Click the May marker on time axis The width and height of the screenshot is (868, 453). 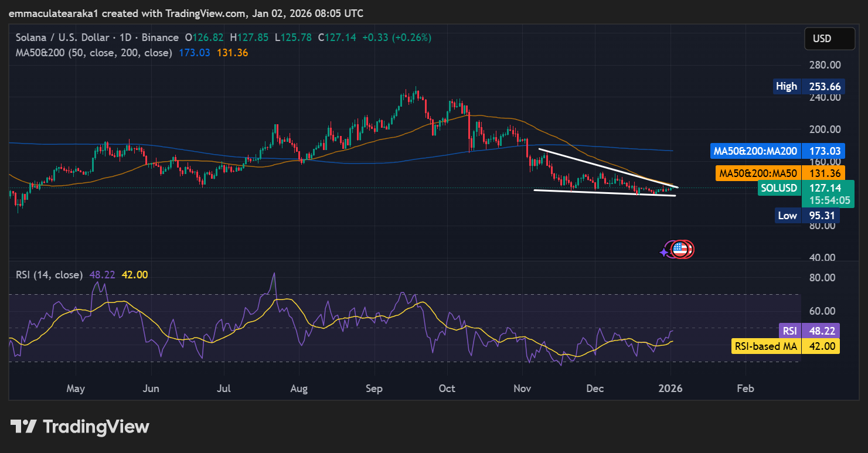click(x=76, y=389)
